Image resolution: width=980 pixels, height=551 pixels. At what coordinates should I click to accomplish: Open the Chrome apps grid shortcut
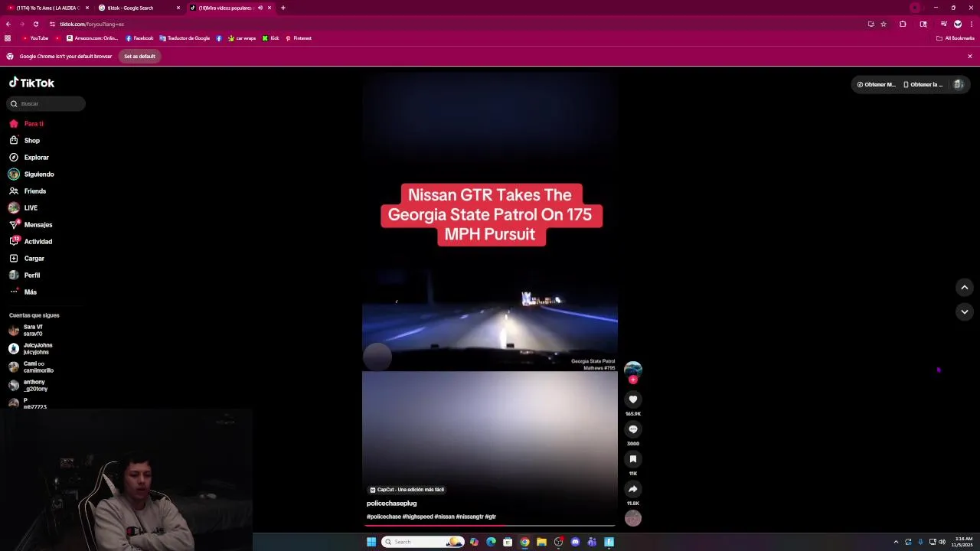[8, 38]
